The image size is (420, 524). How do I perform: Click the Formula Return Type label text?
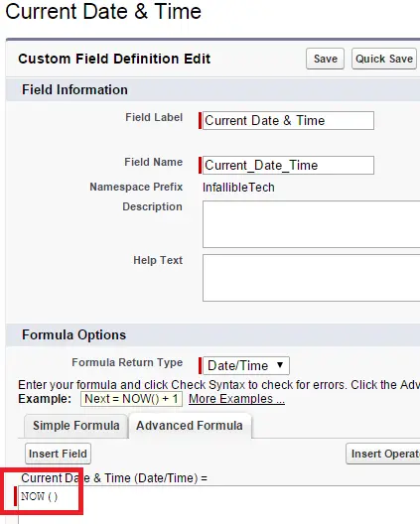tap(127, 362)
